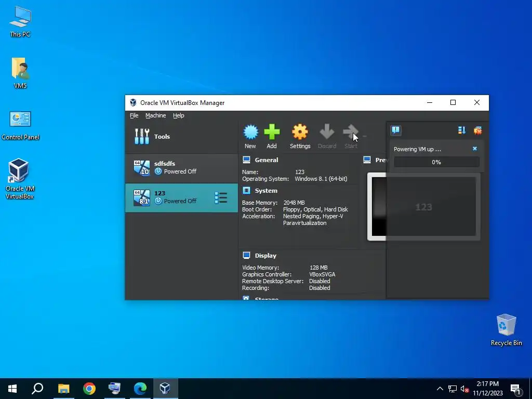
Task: Click the taskbar search magnifier
Action: pos(37,389)
